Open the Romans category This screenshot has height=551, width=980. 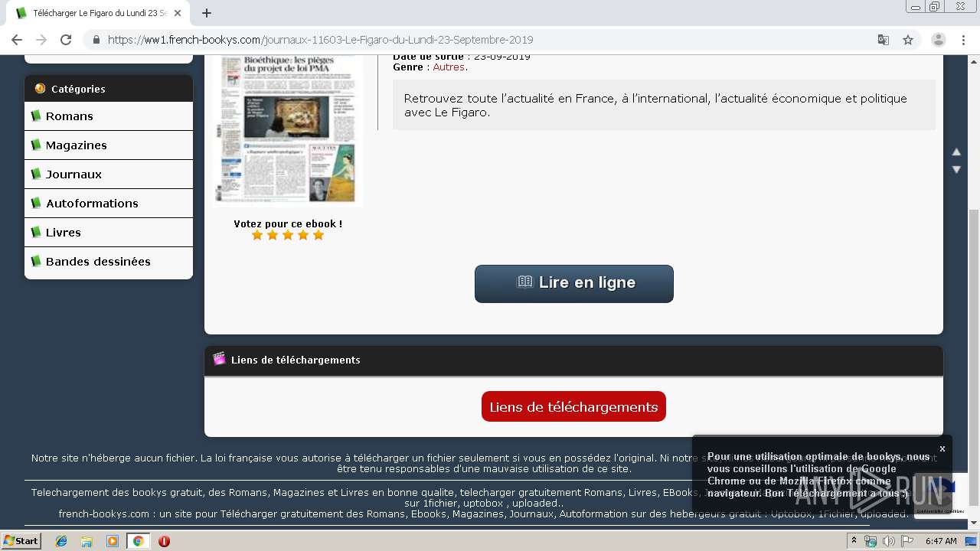tap(109, 116)
